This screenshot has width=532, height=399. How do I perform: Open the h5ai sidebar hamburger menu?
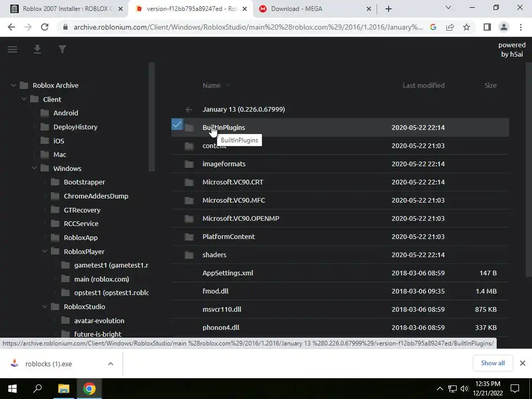point(12,49)
